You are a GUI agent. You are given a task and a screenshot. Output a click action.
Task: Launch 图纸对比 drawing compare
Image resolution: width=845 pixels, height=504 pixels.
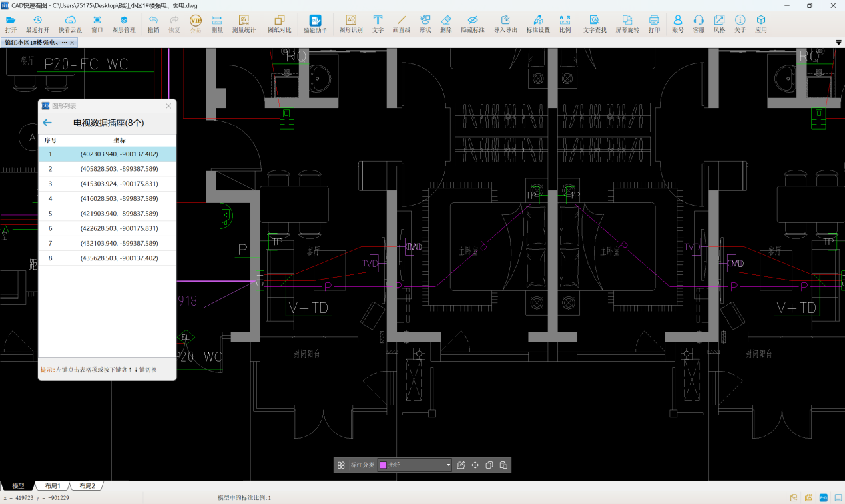pyautogui.click(x=280, y=24)
